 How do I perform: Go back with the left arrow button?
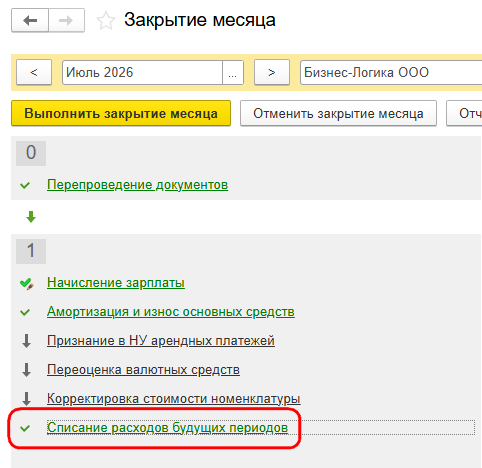30,21
